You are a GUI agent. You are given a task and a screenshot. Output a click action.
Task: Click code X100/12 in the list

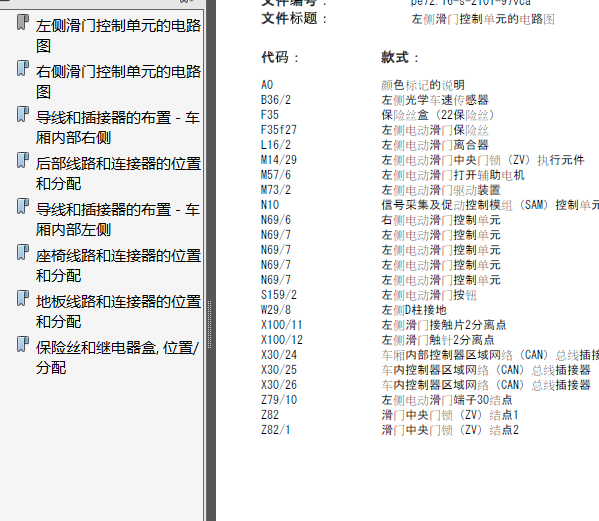click(x=282, y=340)
